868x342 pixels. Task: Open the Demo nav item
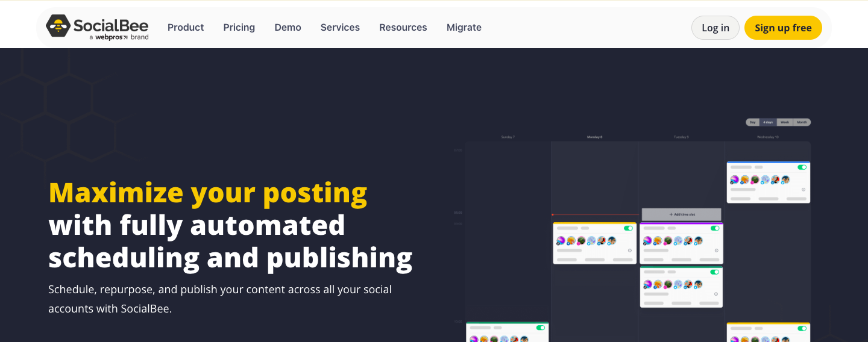[x=288, y=28]
